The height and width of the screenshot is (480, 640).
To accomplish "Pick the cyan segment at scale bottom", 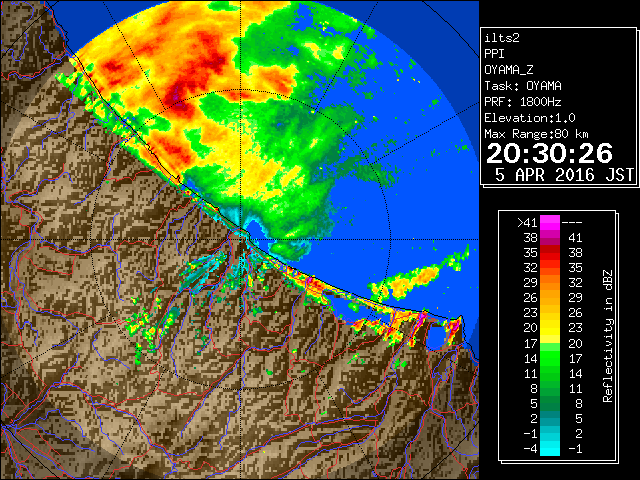I will point(550,449).
